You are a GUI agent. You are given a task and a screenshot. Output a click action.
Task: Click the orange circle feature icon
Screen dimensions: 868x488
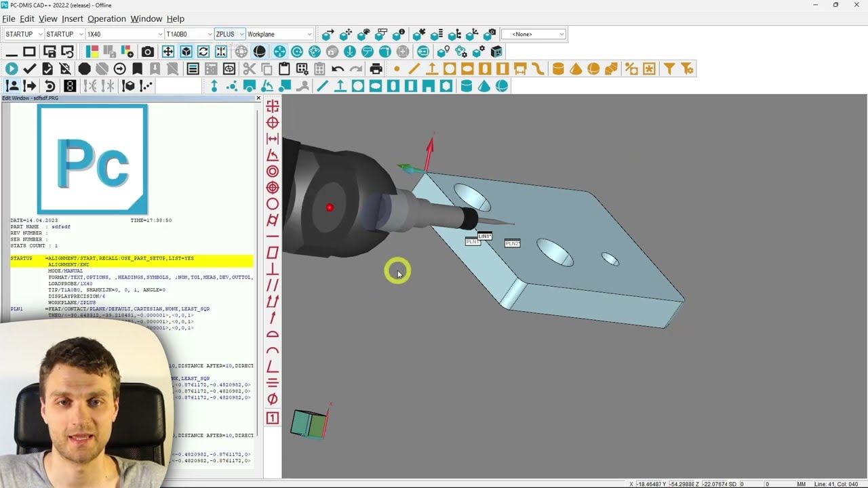[450, 68]
